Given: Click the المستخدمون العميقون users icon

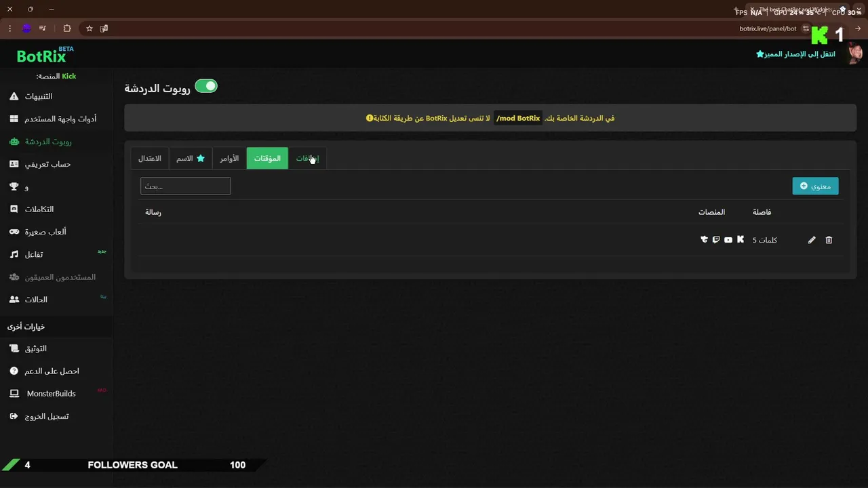Looking at the screenshot, I should point(14,277).
